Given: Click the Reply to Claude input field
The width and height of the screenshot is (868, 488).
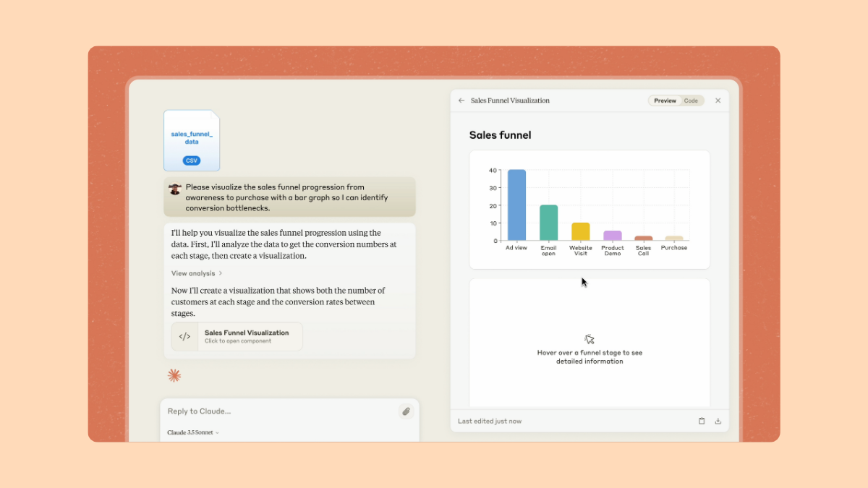Looking at the screenshot, I should [253, 411].
